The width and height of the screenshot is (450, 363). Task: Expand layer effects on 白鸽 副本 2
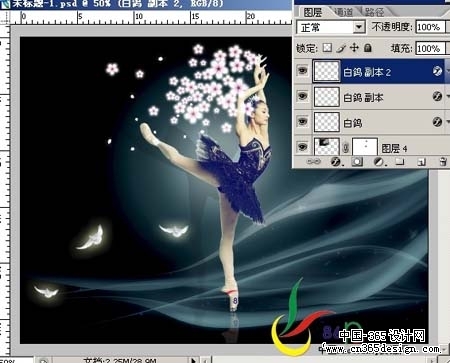448,71
